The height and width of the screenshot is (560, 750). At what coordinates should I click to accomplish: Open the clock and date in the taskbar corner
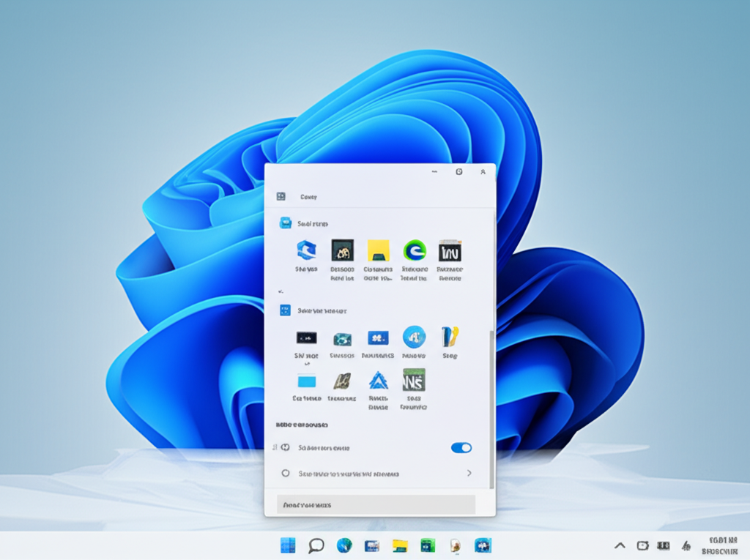pyautogui.click(x=720, y=545)
